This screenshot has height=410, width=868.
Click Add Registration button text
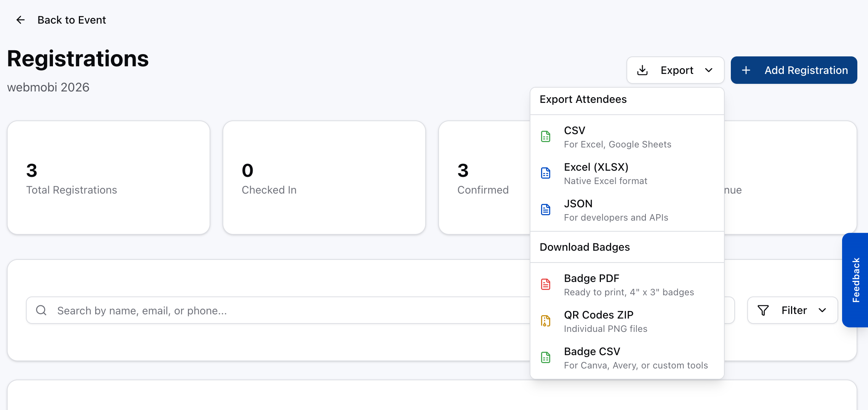(x=806, y=70)
